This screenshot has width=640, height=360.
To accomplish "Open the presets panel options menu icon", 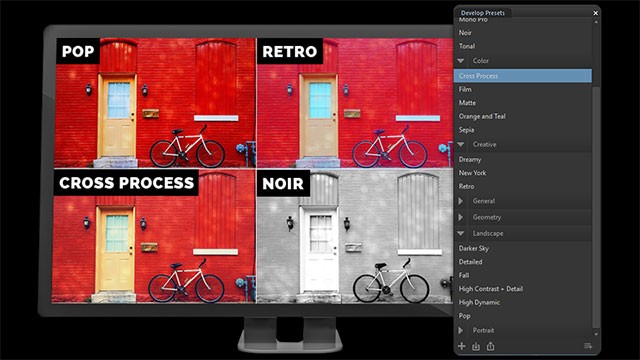I will click(x=588, y=346).
